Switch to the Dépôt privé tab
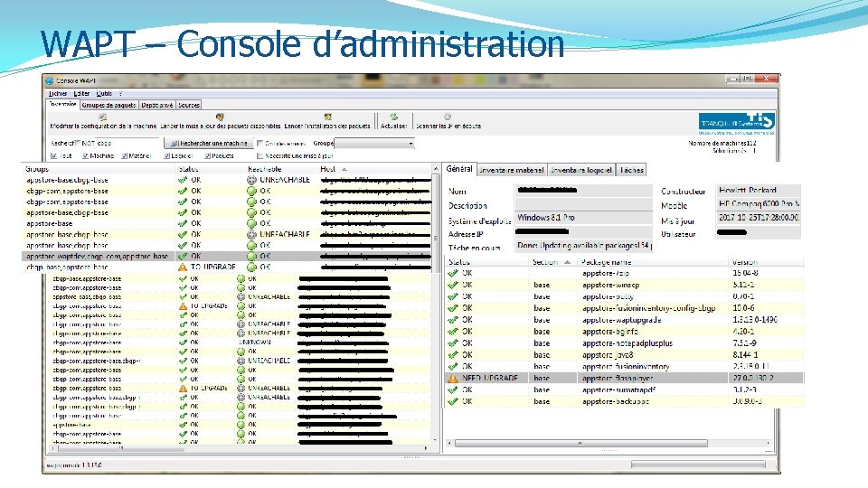 [x=156, y=105]
